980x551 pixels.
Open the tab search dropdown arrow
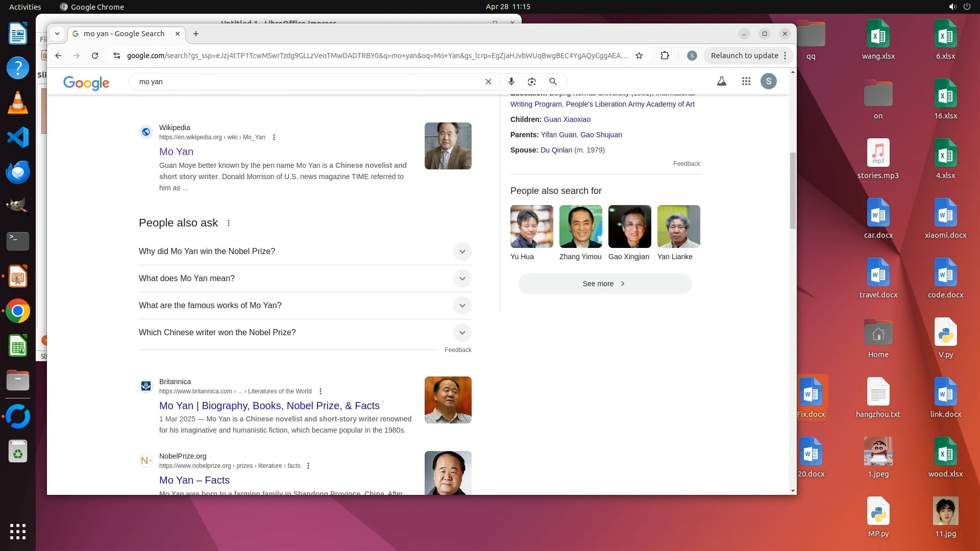(57, 34)
